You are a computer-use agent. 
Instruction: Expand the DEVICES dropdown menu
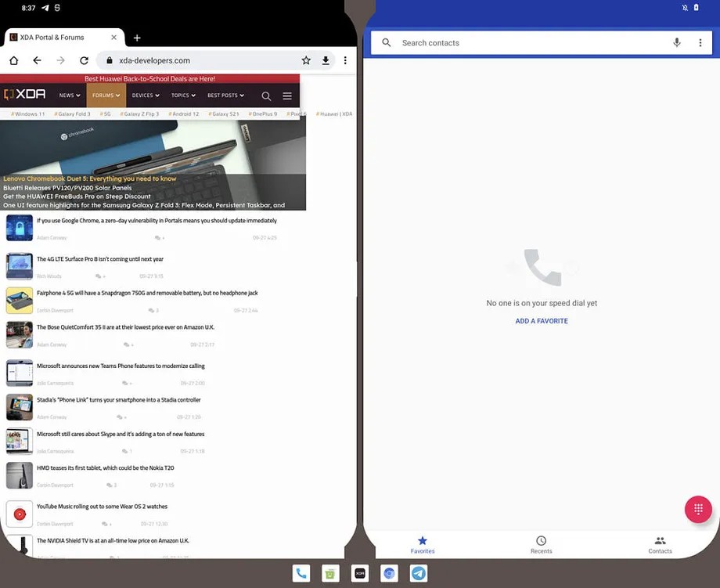point(145,95)
